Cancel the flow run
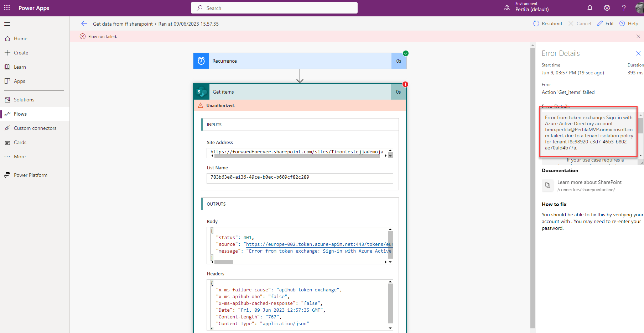Screen dimensions: 644x333 point(580,23)
